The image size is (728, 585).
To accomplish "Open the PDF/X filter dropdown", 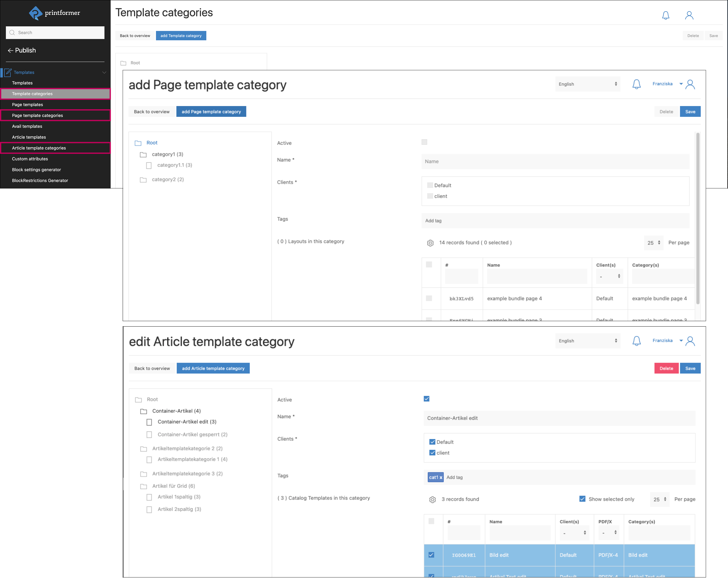I will coord(609,533).
